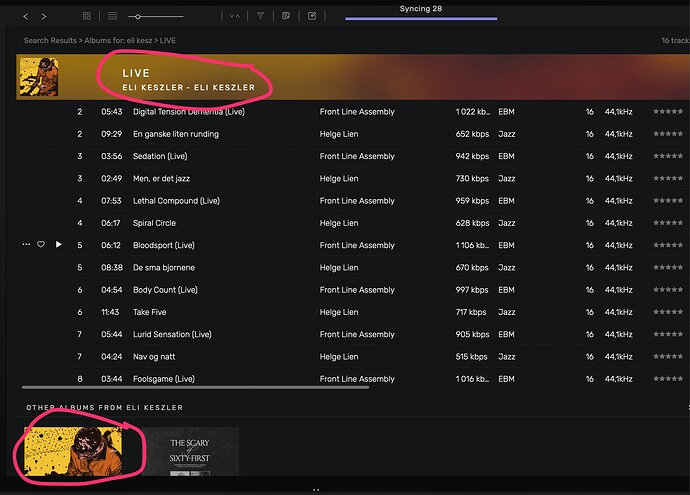Click the 06:17 duration of Spiral Circle

(x=111, y=223)
